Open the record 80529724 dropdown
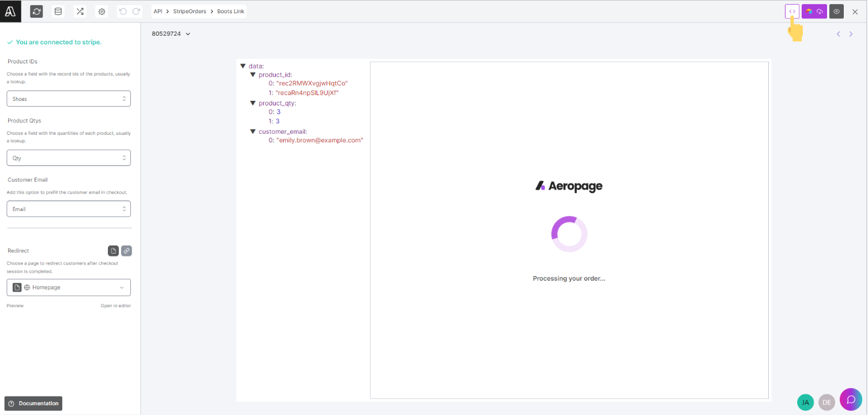868x415 pixels. click(x=171, y=33)
